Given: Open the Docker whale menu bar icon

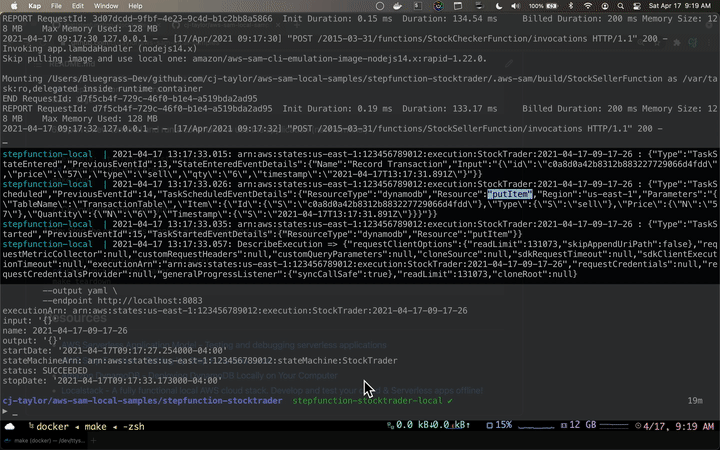Looking at the screenshot, I should tap(398, 6).
